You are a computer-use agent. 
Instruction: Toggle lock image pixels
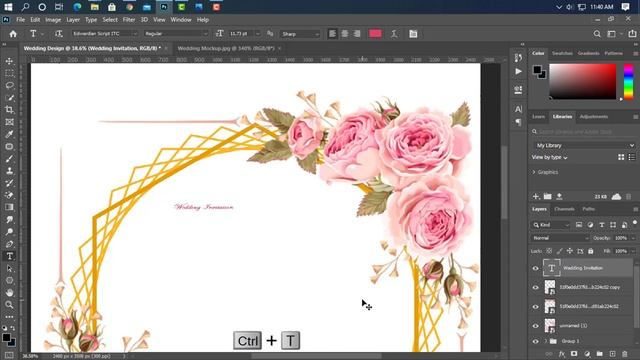coord(560,251)
